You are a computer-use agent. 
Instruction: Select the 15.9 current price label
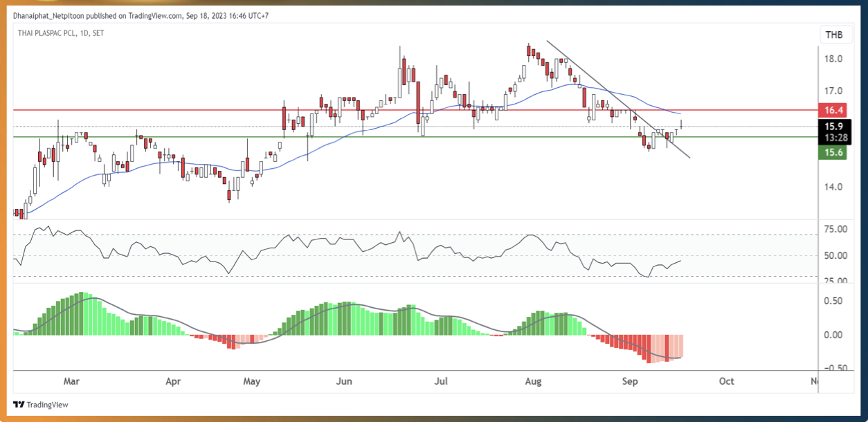[834, 127]
